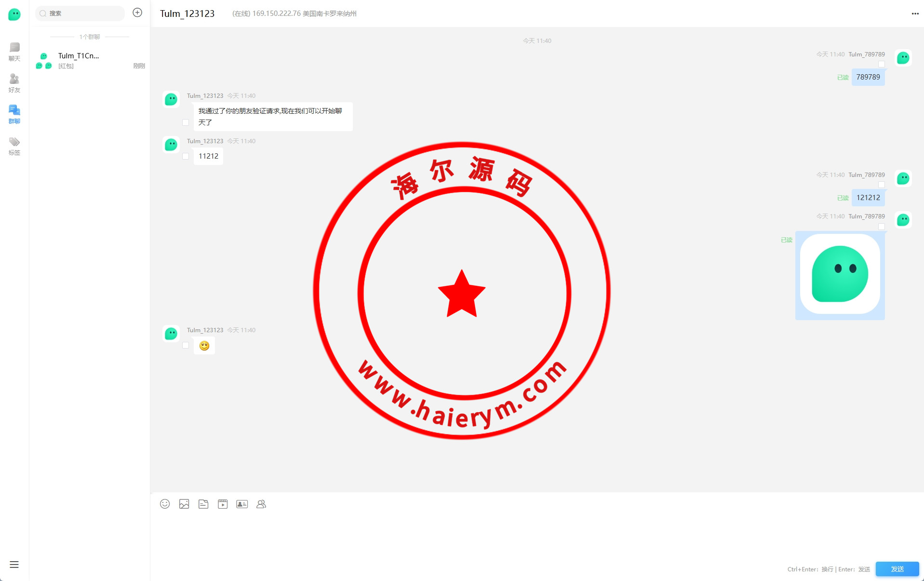The width and height of the screenshot is (924, 581).
Task: Select checkbox above the 121212 message
Action: tap(882, 185)
